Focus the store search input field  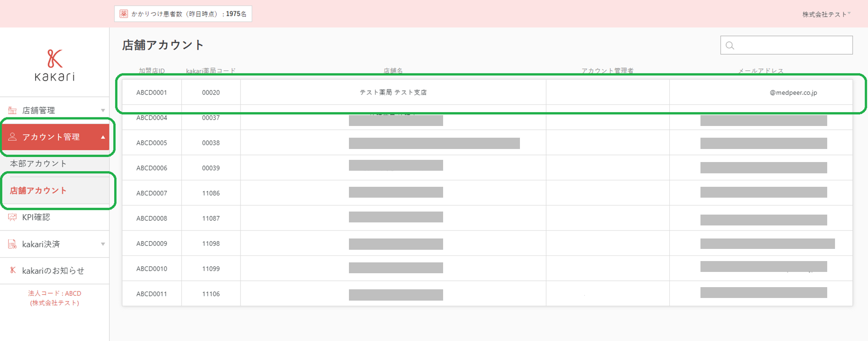click(x=792, y=46)
